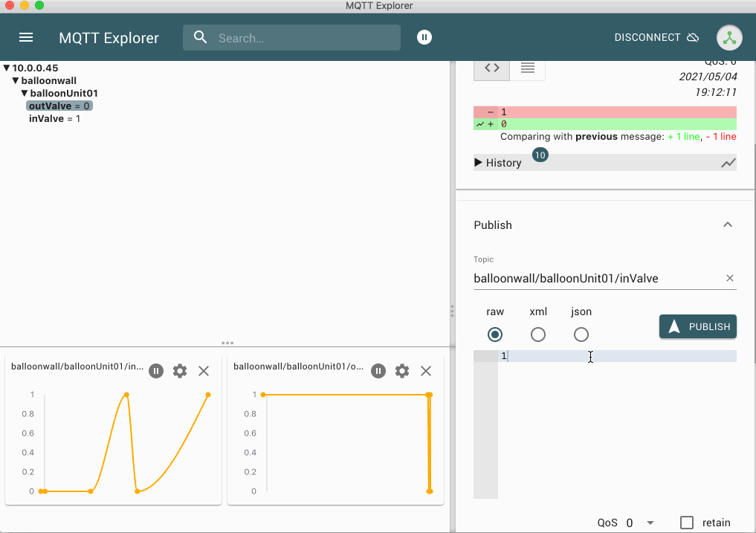756x533 pixels.
Task: Click the removed line value 1
Action: (504, 112)
